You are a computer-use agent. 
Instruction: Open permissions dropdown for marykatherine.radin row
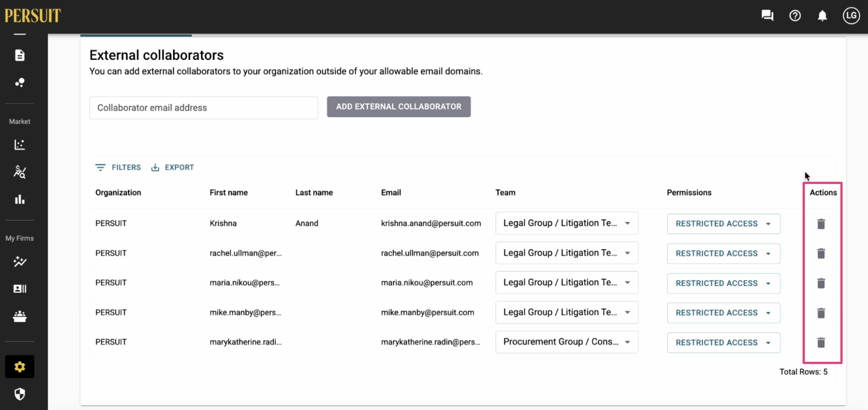point(723,343)
